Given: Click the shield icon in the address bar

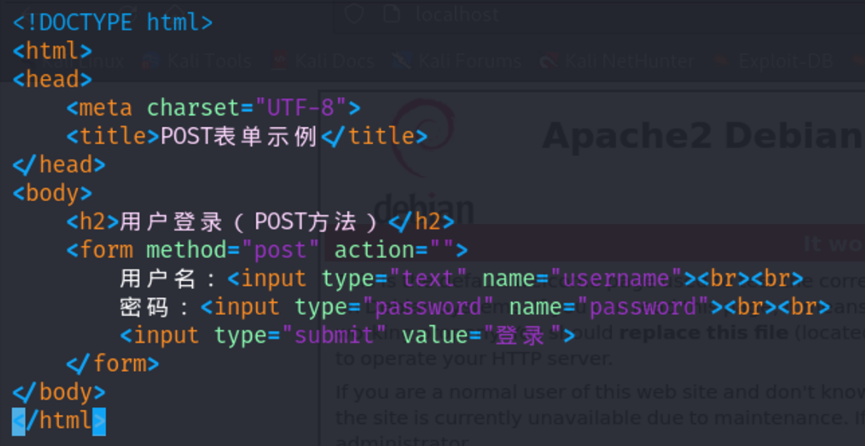Looking at the screenshot, I should tap(353, 14).
